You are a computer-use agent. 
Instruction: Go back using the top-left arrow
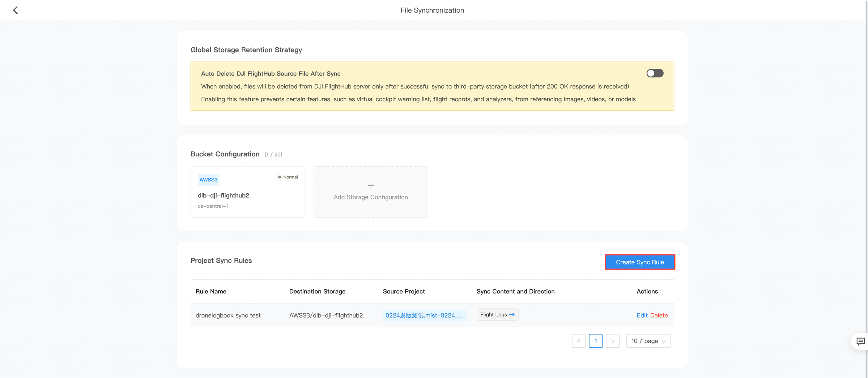pos(15,10)
